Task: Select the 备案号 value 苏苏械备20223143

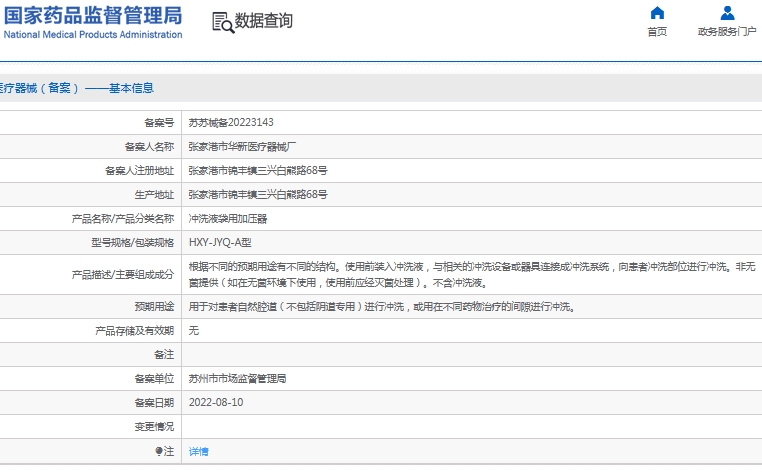Action: coord(231,123)
